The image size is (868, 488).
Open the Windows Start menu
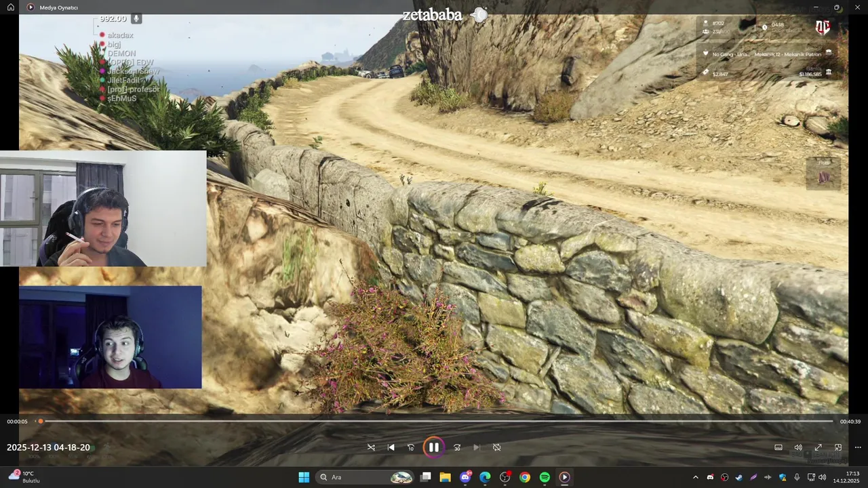pyautogui.click(x=304, y=477)
